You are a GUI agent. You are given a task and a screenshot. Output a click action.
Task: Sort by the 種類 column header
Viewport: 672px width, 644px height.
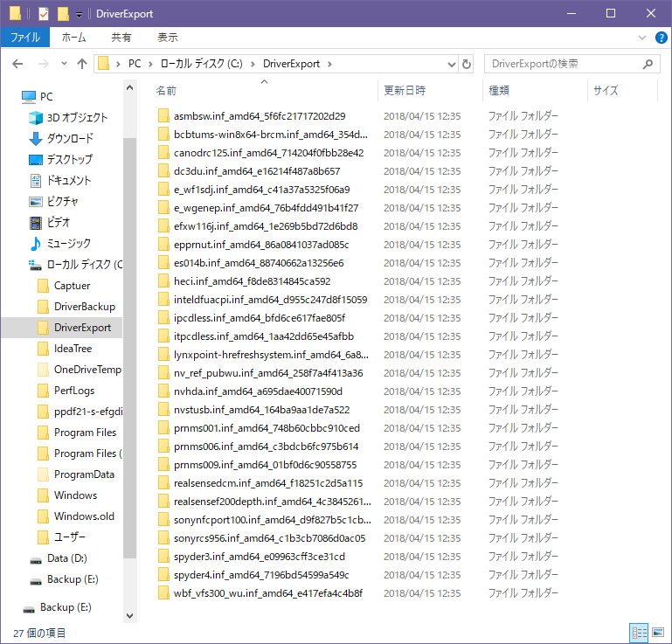click(499, 90)
